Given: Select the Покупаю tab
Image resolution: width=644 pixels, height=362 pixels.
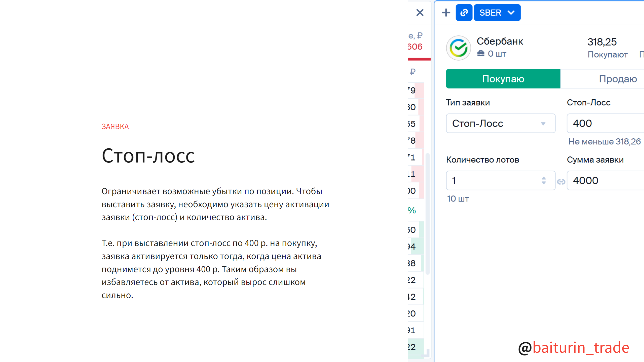Looking at the screenshot, I should tap(503, 79).
